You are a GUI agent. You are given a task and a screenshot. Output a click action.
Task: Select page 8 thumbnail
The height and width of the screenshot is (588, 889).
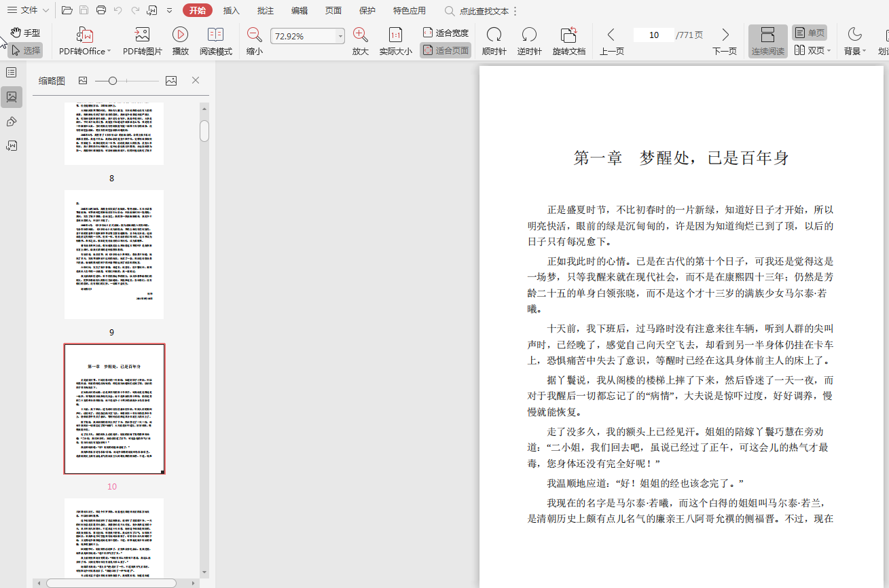114,134
